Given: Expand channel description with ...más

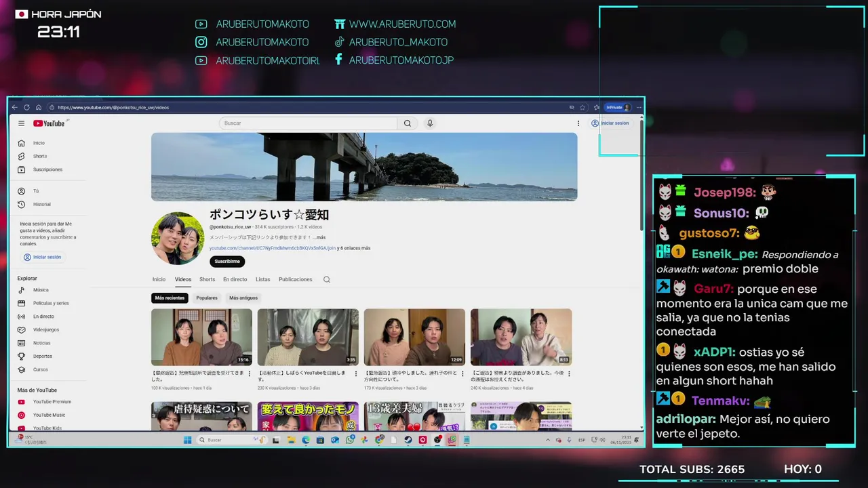Looking at the screenshot, I should [x=319, y=237].
